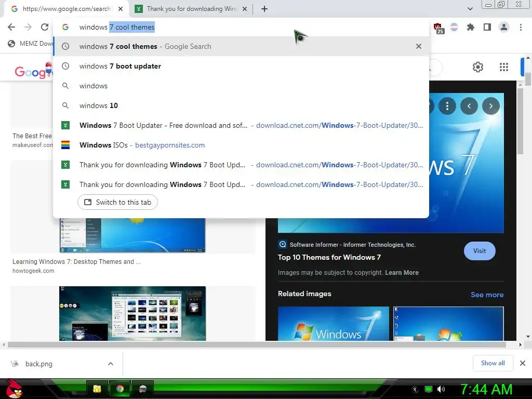Click the Google logo on page
Viewport: 532px width, 399px height.
[33, 71]
